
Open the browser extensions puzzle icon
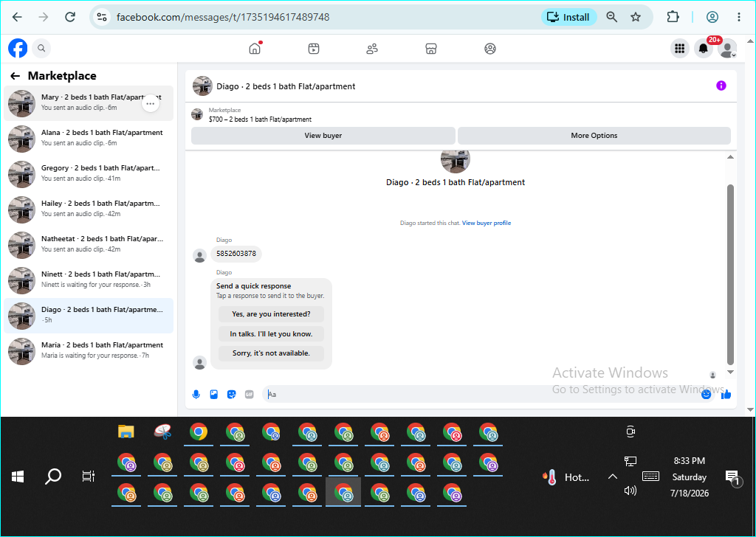[673, 17]
